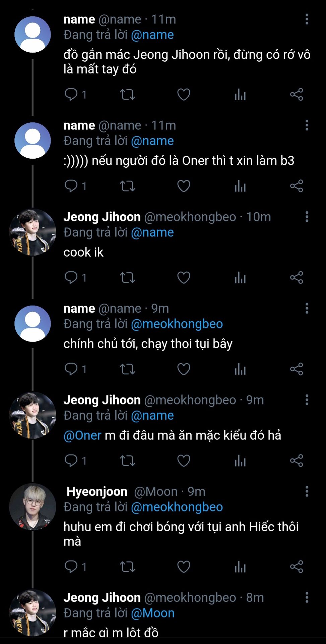Screen dimensions: 326x644
Task: Like the 'huhu em đi chơi bóng' tweet
Action: tap(184, 567)
